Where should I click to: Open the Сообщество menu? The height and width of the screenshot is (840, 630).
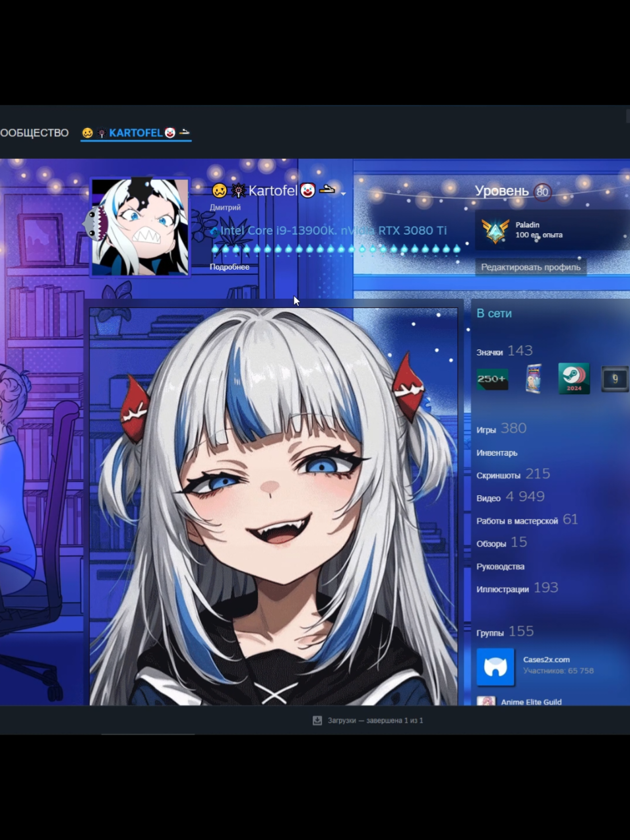pyautogui.click(x=34, y=133)
